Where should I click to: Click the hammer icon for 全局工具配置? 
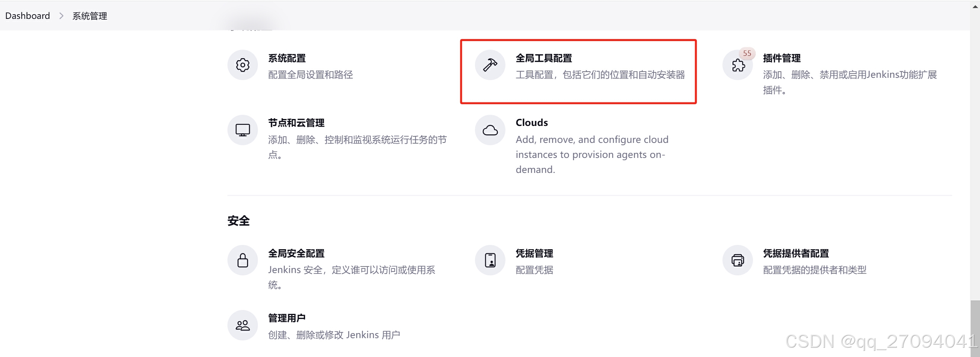490,65
